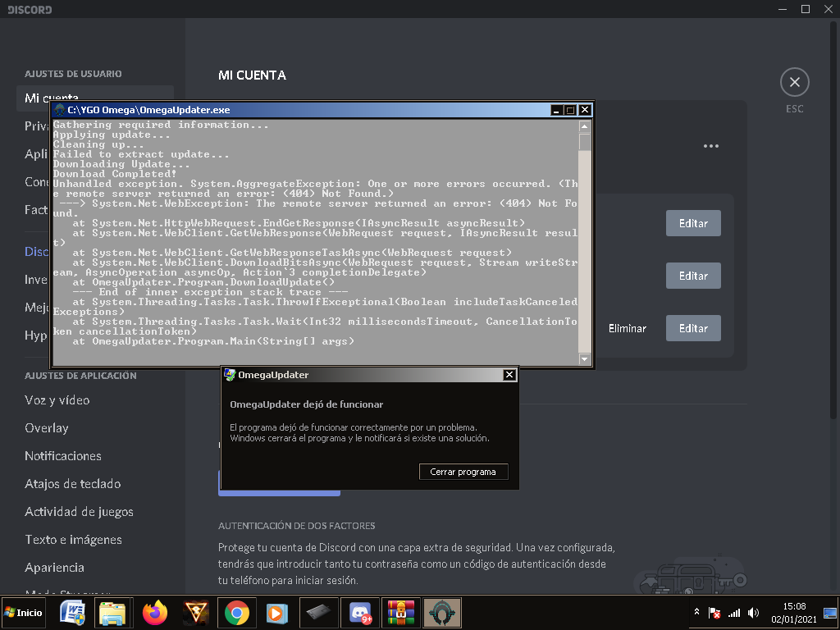Image resolution: width=840 pixels, height=630 pixels.
Task: Select Mi cuenta in Discord settings sidebar
Action: tap(95, 98)
